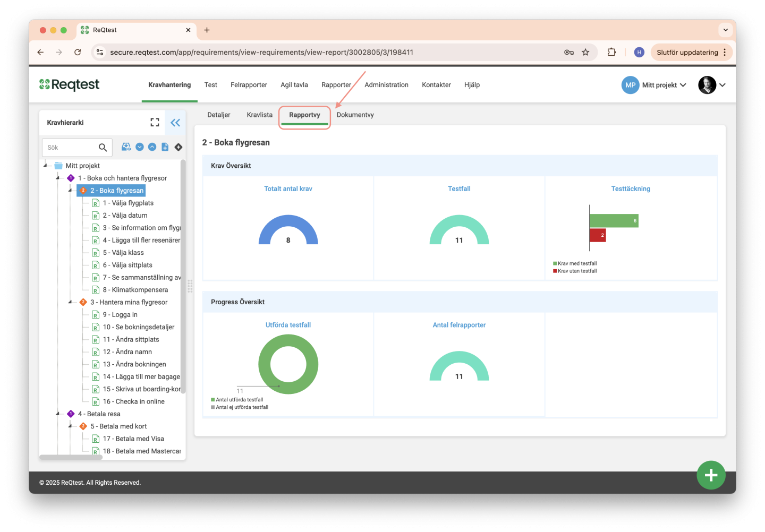Select tree item 8 - Klimatkompensera
Viewport: 765px width, 532px height.
(x=135, y=290)
